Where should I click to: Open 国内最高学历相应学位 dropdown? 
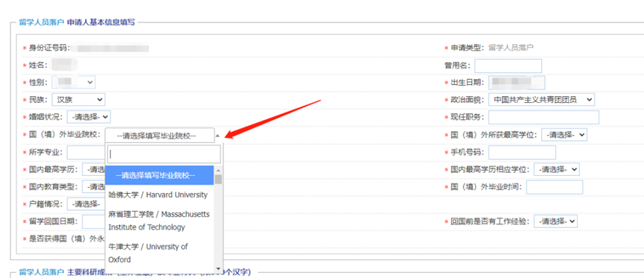[556, 169]
